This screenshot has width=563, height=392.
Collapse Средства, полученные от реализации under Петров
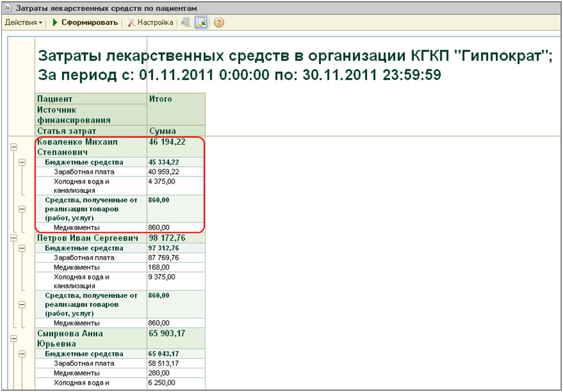pyautogui.click(x=23, y=305)
